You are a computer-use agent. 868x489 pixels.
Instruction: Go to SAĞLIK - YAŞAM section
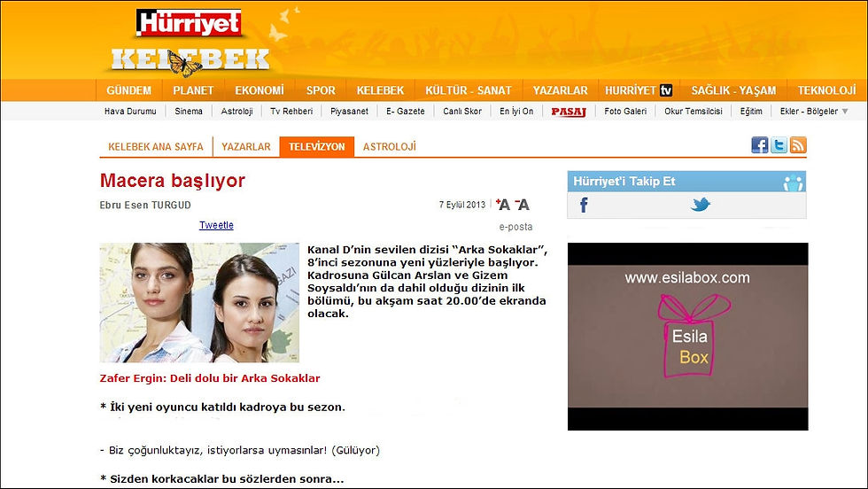pyautogui.click(x=733, y=90)
